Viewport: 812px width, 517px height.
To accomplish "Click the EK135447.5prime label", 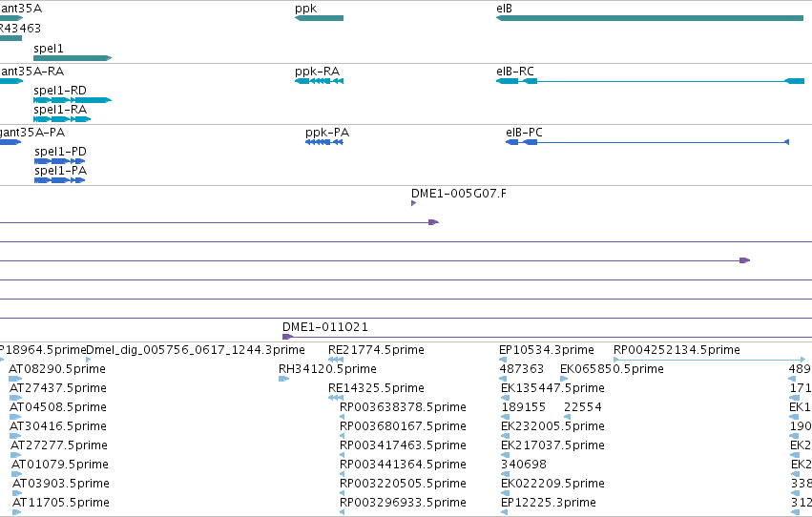I will point(552,387).
